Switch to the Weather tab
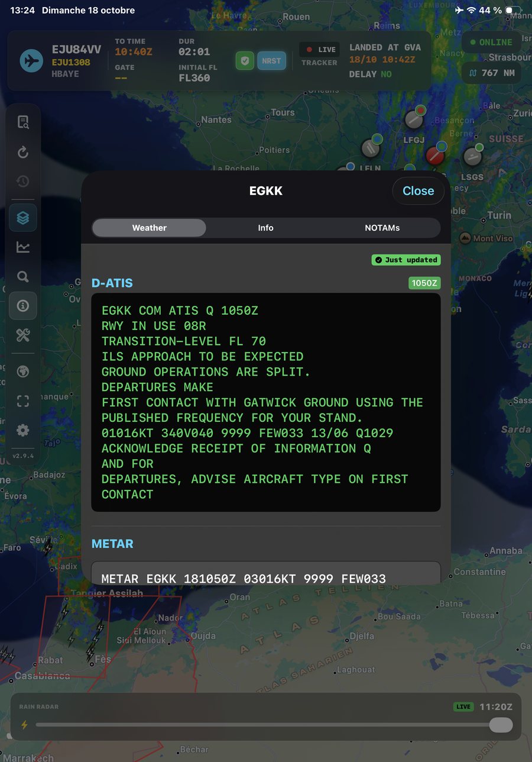 [149, 228]
